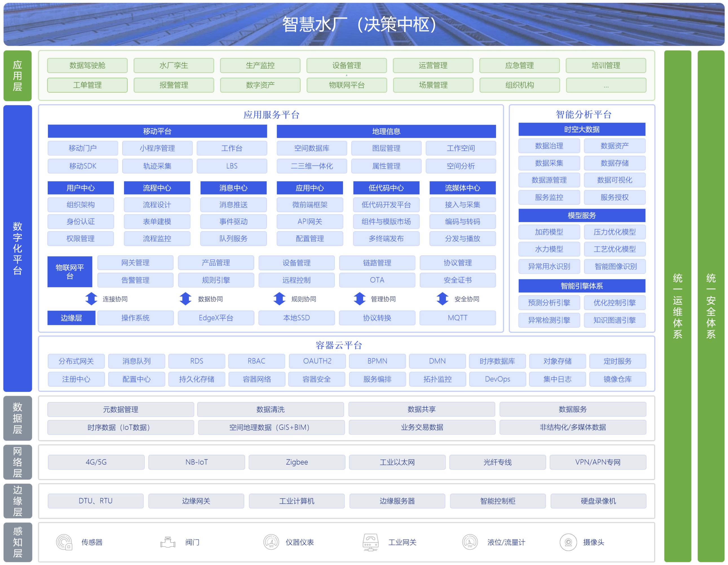Toggle the 数据协同 sync arrows
The width and height of the screenshot is (728, 565).
pyautogui.click(x=185, y=299)
